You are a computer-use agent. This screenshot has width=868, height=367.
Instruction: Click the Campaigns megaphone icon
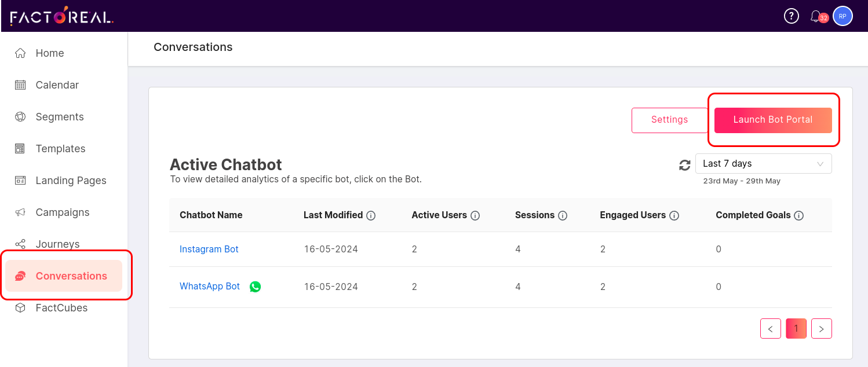tap(20, 212)
